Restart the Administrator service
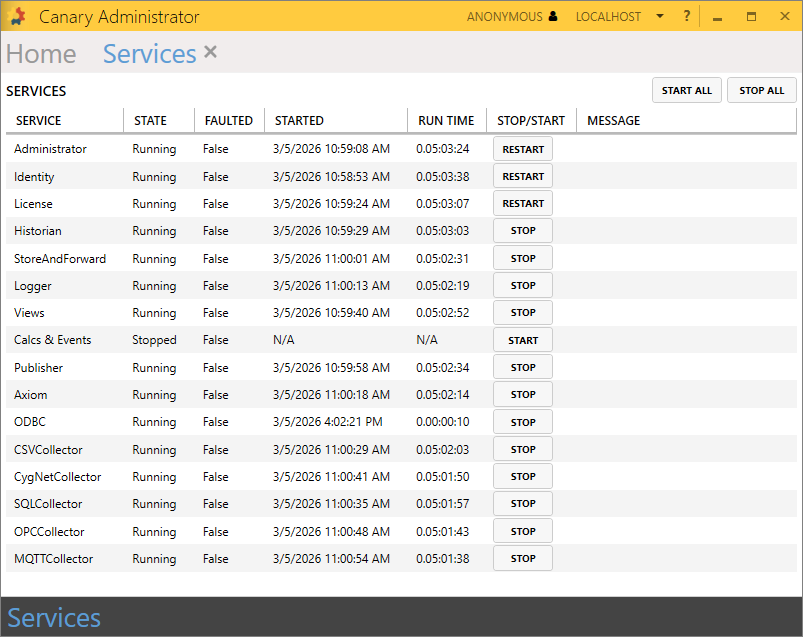The image size is (803, 637). (522, 149)
